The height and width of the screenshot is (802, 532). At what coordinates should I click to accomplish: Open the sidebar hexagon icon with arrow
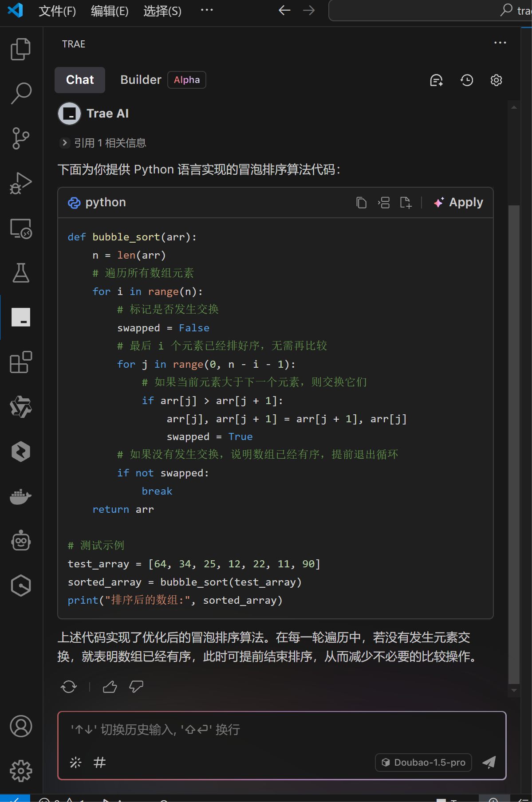(21, 452)
